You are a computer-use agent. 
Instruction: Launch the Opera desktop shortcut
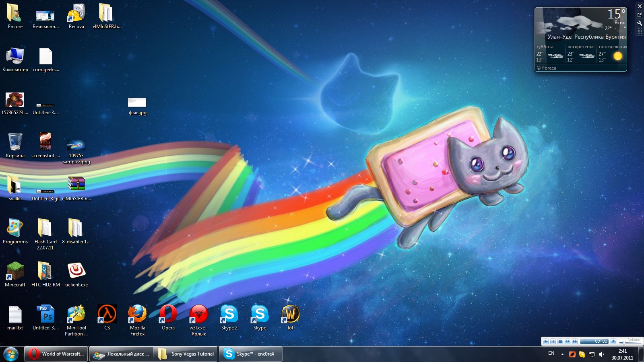point(168,318)
